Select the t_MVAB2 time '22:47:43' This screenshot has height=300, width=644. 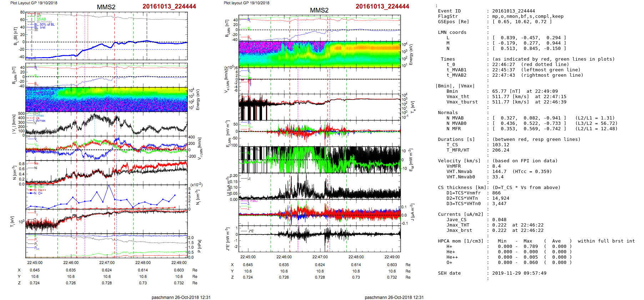(503, 75)
